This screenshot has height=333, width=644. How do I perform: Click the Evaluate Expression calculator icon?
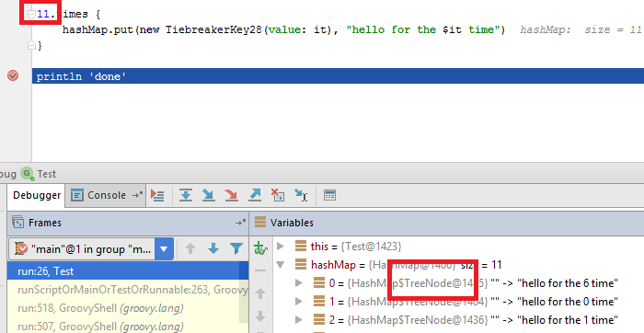pyautogui.click(x=329, y=195)
